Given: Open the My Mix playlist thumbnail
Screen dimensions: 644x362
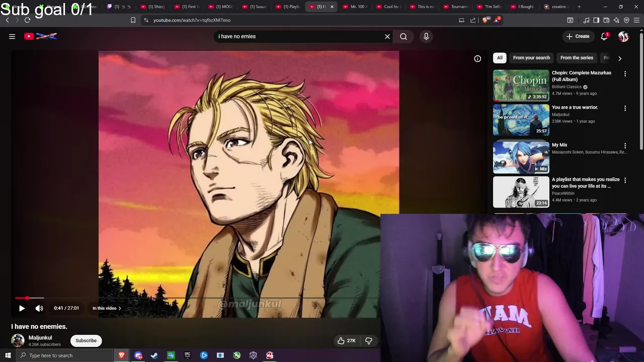Looking at the screenshot, I should (x=521, y=157).
